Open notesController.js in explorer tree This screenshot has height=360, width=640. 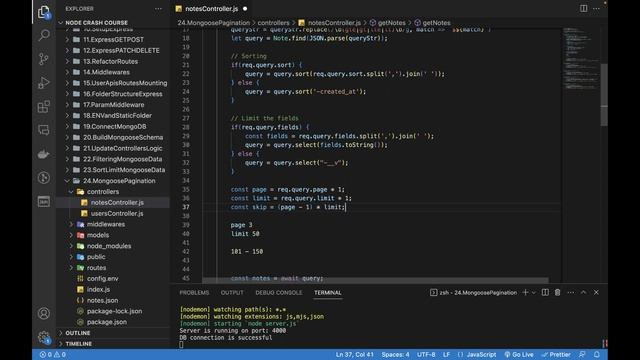[113, 202]
